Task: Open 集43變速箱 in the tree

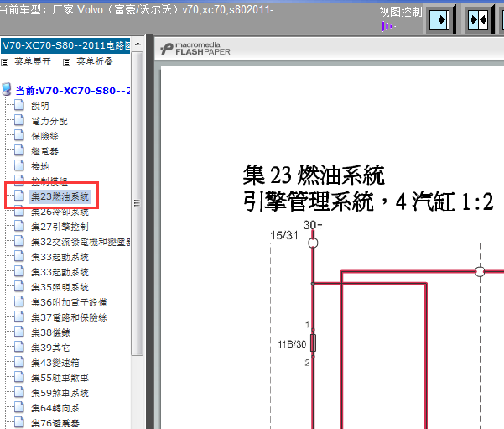Action: tap(55, 363)
